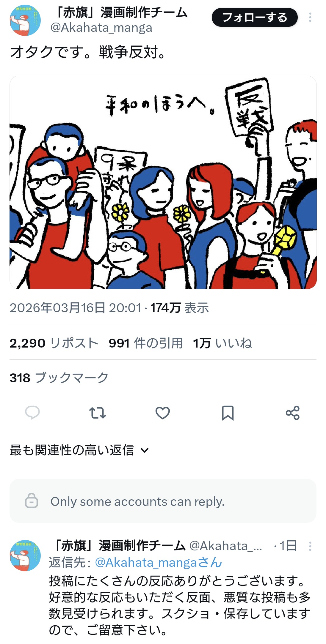Bookmark the post with bookmark icon
The image size is (326, 644).
tap(228, 413)
